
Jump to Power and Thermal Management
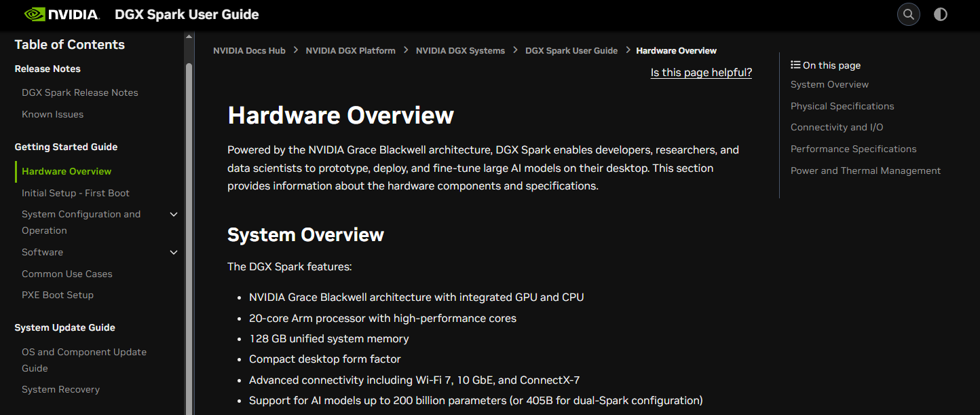click(x=865, y=170)
